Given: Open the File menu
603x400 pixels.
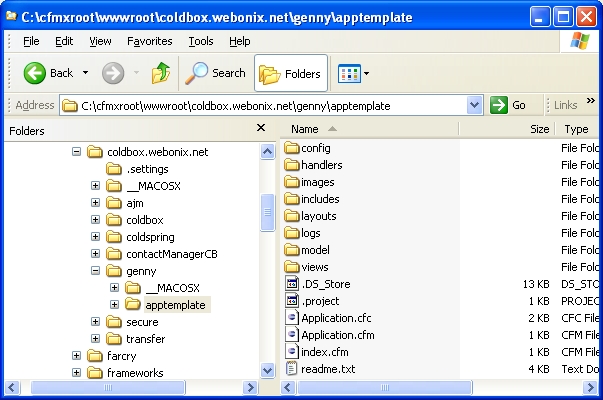Looking at the screenshot, I should 31,41.
